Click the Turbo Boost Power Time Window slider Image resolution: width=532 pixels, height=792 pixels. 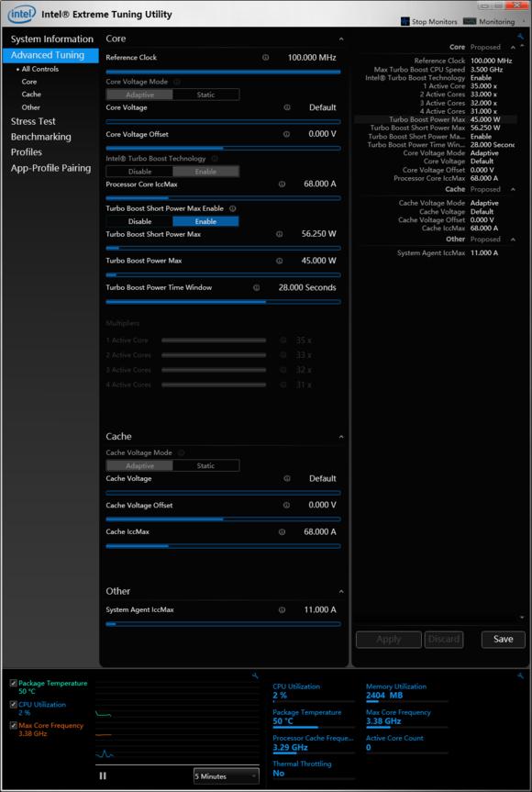[223, 302]
